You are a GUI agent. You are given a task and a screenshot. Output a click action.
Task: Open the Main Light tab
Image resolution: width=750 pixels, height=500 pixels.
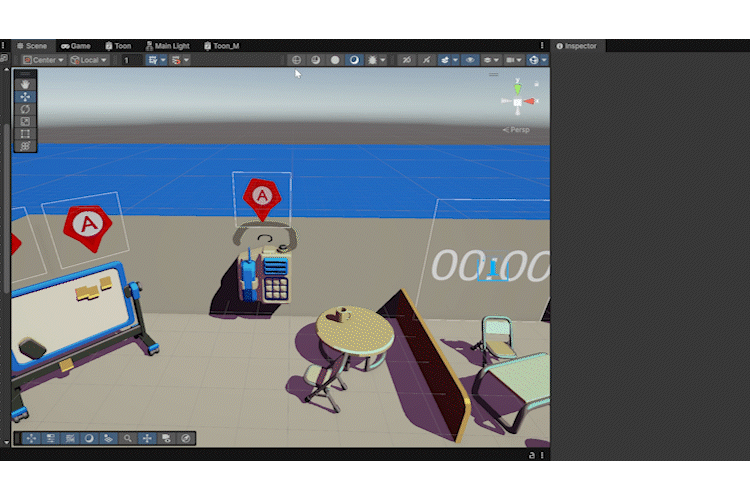pos(167,46)
